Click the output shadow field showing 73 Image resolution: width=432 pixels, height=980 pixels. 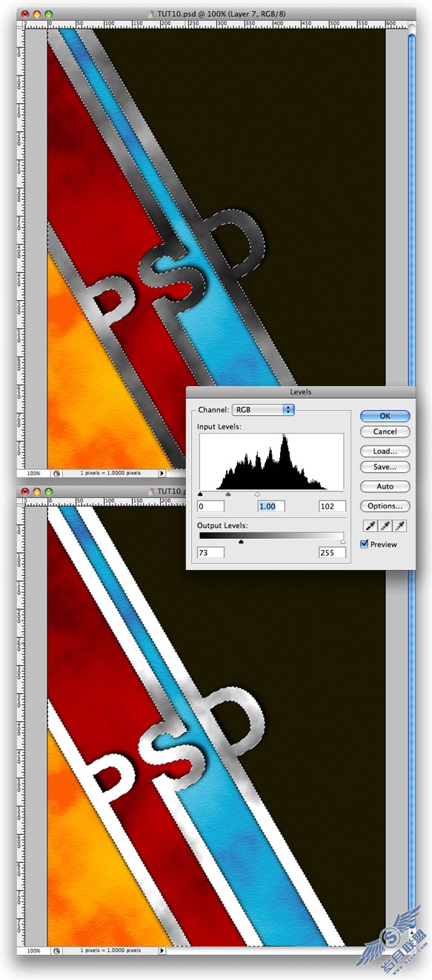coord(210,552)
